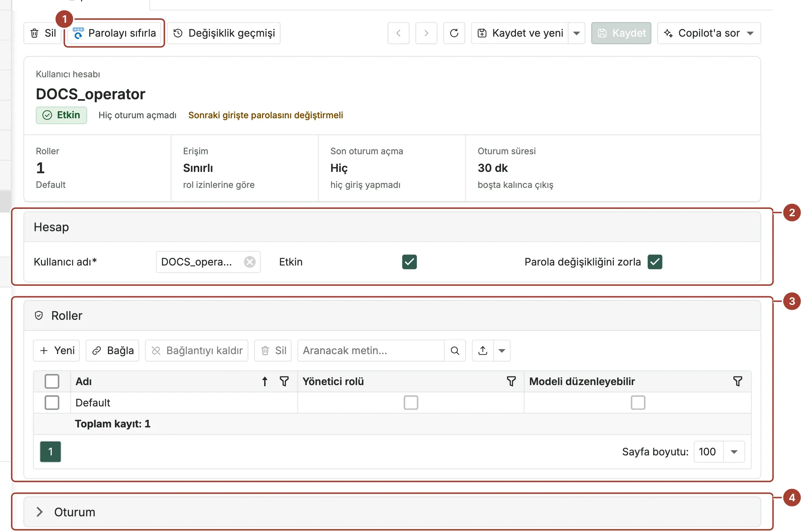Click the Roller section header
The height and width of the screenshot is (532, 811).
[392, 316]
